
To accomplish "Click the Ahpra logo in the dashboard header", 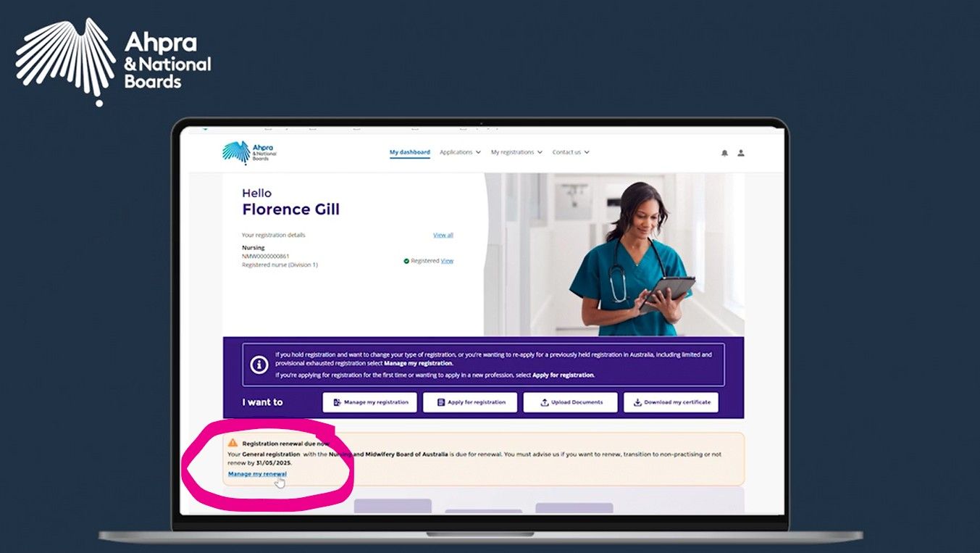I will 249,152.
